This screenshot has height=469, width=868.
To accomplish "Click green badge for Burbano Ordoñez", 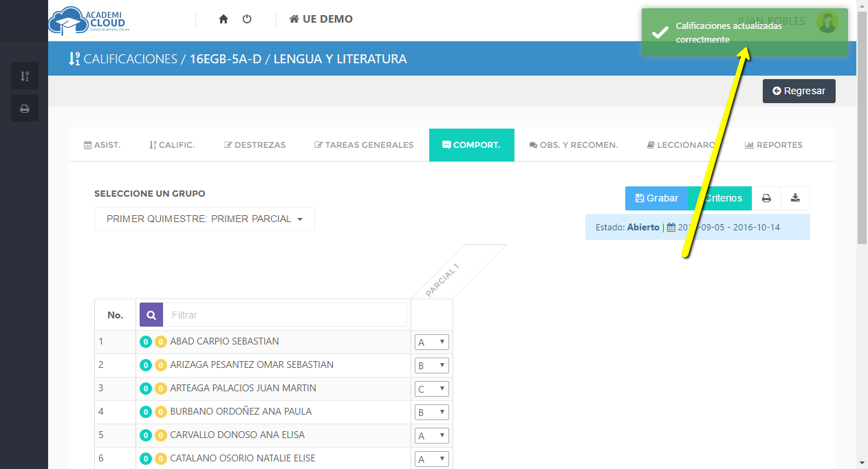I will tap(146, 412).
